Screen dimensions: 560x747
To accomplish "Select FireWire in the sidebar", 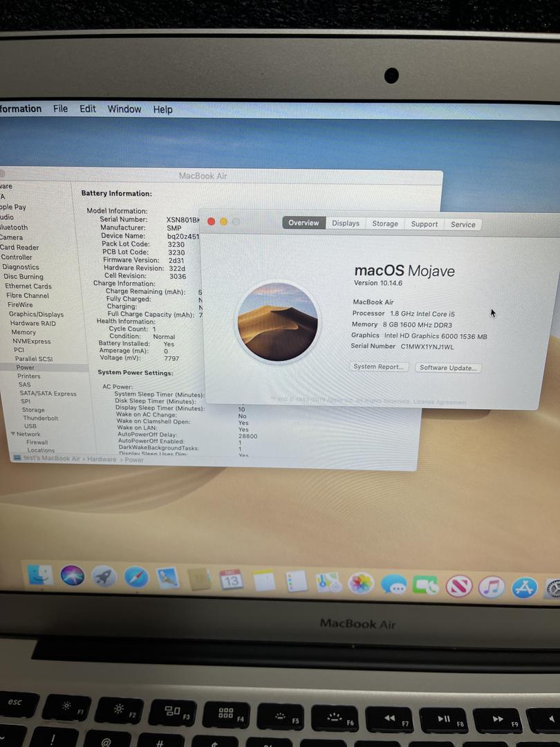I will [20, 305].
